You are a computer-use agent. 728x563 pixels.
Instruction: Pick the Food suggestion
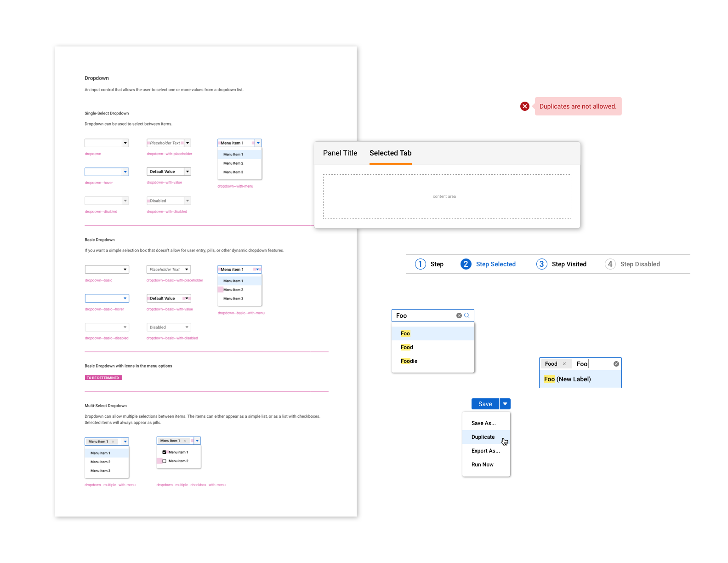tap(433, 347)
